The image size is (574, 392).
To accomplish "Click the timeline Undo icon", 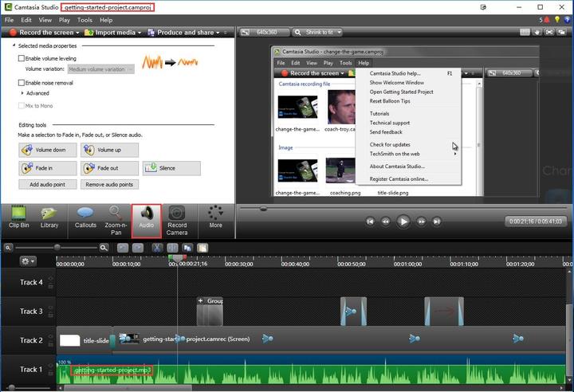I will tap(123, 248).
